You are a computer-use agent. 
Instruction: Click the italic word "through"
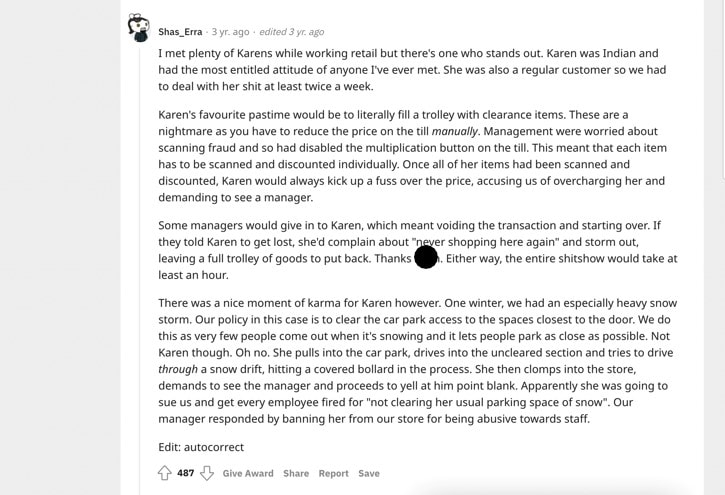click(178, 369)
